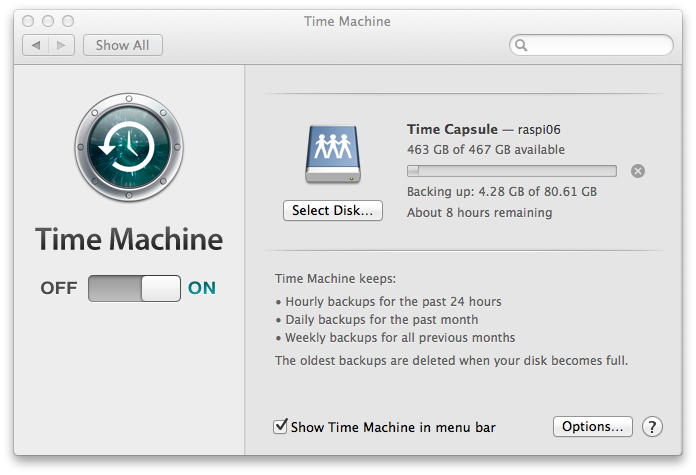This screenshot has width=696, height=475.
Task: Click the Show All button
Action: point(123,45)
